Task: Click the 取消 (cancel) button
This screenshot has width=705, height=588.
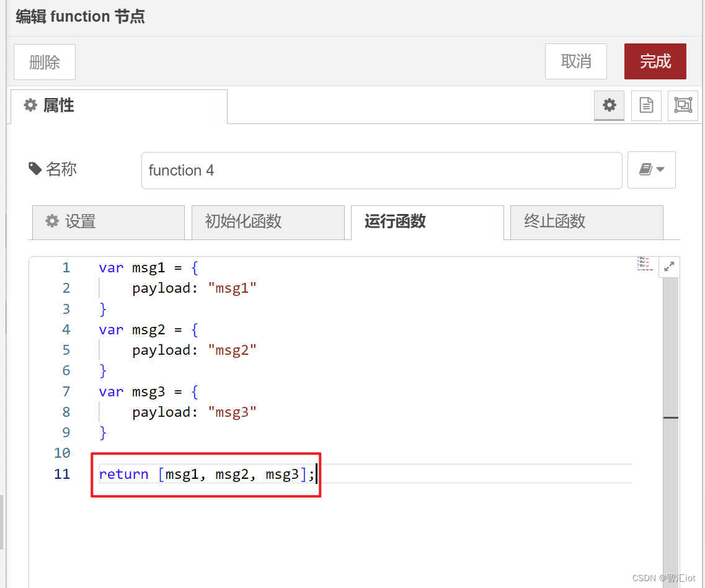Action: (x=575, y=61)
